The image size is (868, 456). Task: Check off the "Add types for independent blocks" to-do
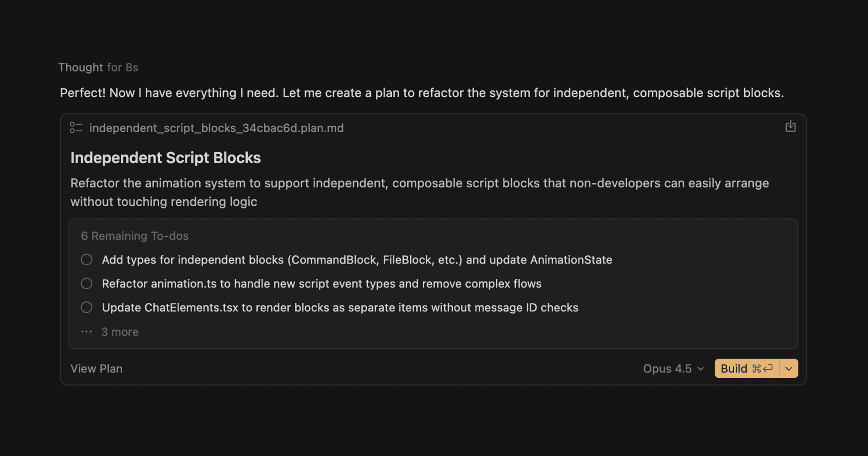[x=87, y=259]
